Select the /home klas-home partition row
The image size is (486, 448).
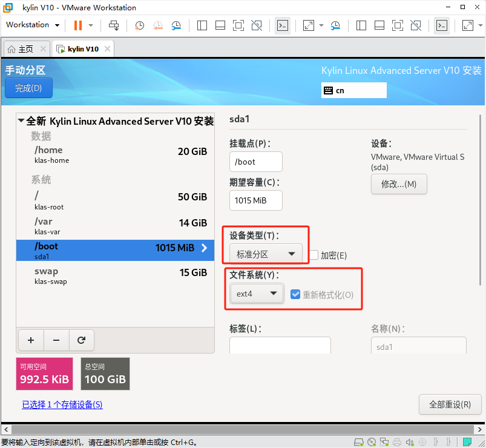[x=116, y=154]
